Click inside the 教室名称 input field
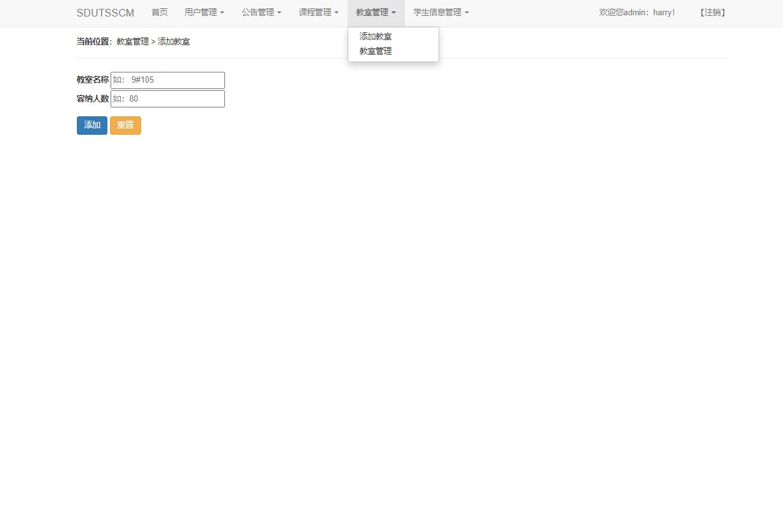The height and width of the screenshot is (532, 783). [167, 80]
